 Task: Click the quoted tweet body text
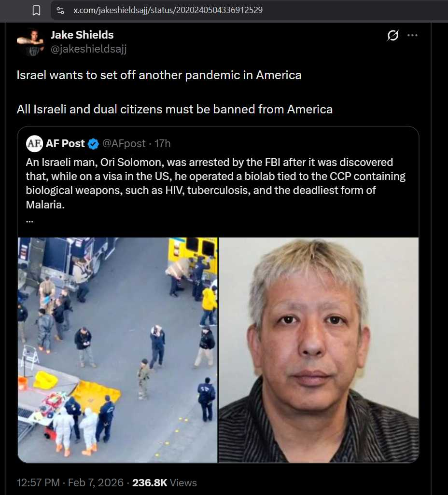coord(215,183)
